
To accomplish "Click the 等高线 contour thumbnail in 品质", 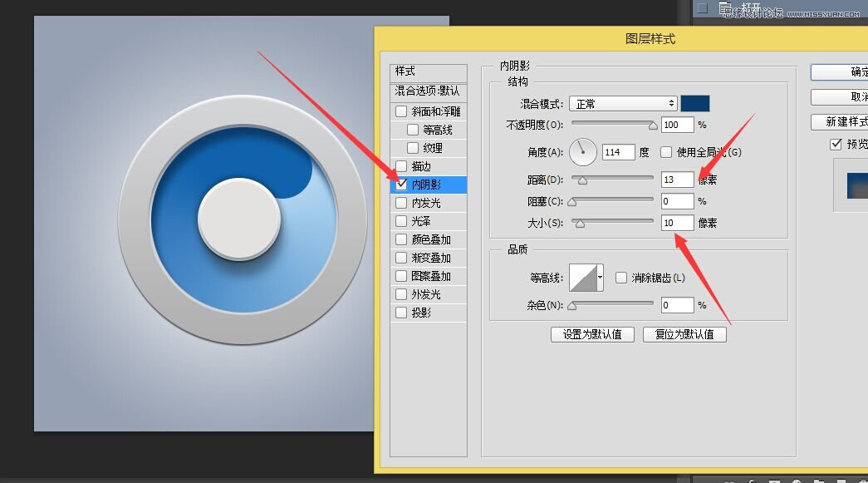I will [x=583, y=278].
